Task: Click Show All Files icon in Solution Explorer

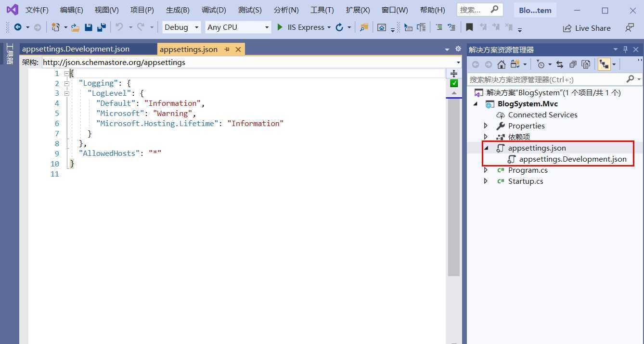Action: (586, 64)
